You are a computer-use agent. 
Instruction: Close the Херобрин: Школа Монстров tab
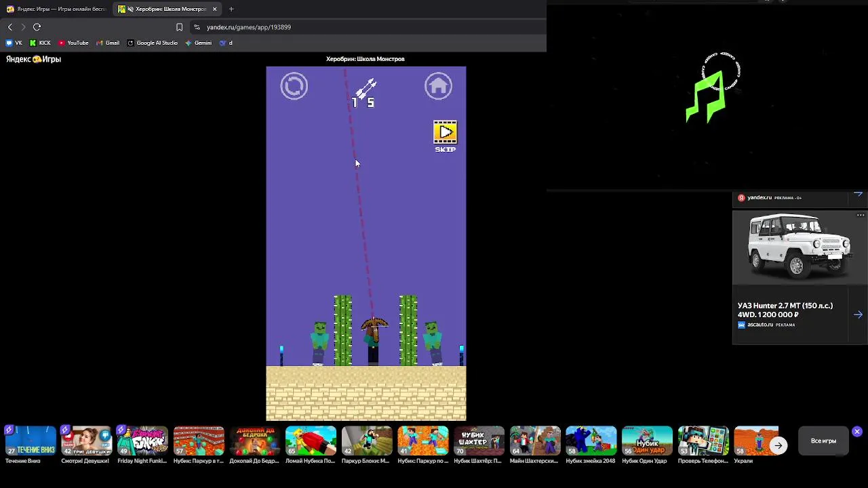(215, 9)
